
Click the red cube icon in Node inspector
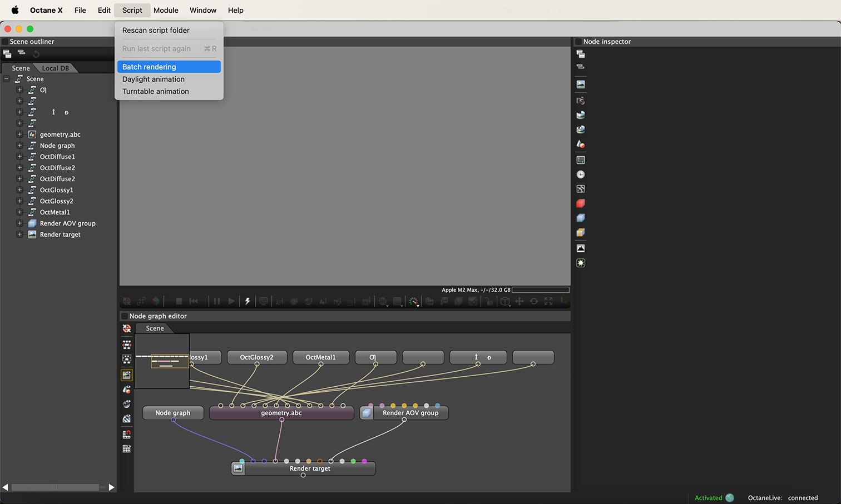point(581,203)
